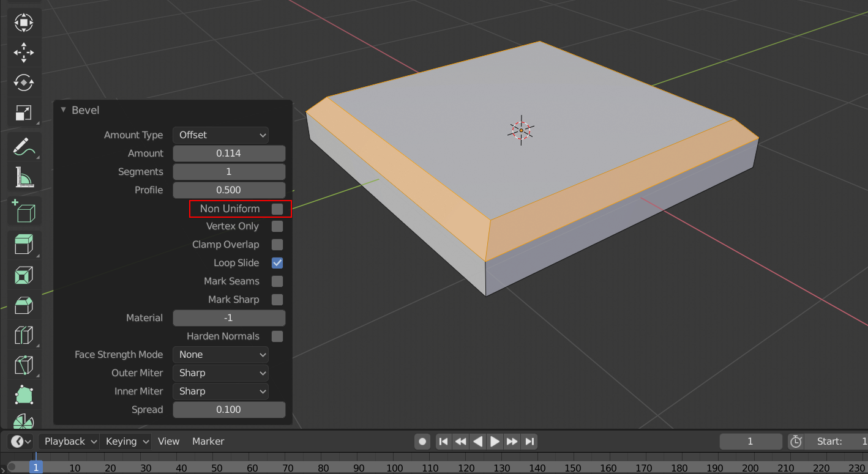Click frame 100 on the timeline ruler
This screenshot has height=474, width=868.
coord(395,468)
